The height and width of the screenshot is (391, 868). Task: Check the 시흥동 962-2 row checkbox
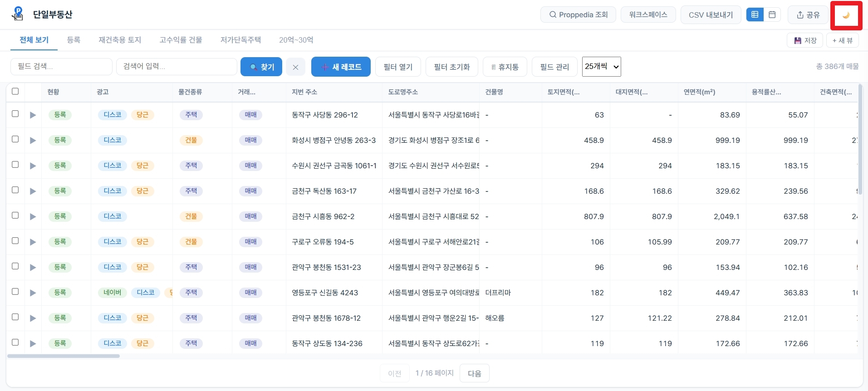coord(15,215)
